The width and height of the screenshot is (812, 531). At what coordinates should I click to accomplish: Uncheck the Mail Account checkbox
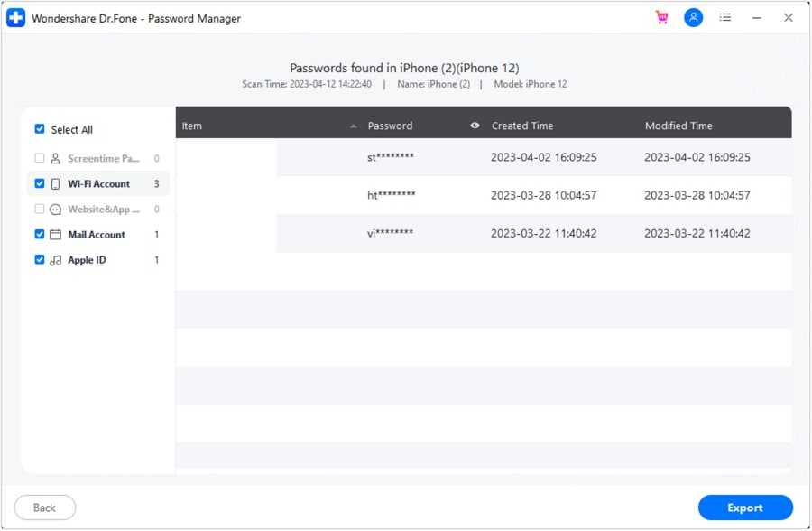tap(40, 234)
